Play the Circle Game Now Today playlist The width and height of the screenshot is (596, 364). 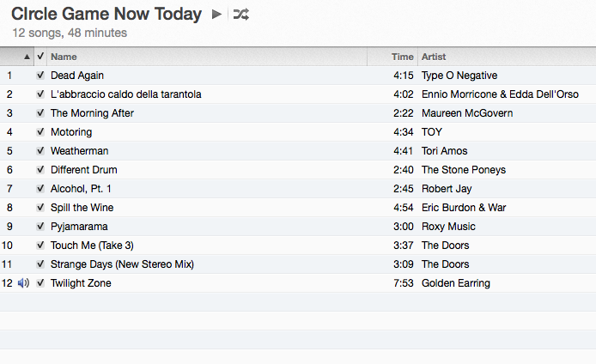[x=216, y=14]
